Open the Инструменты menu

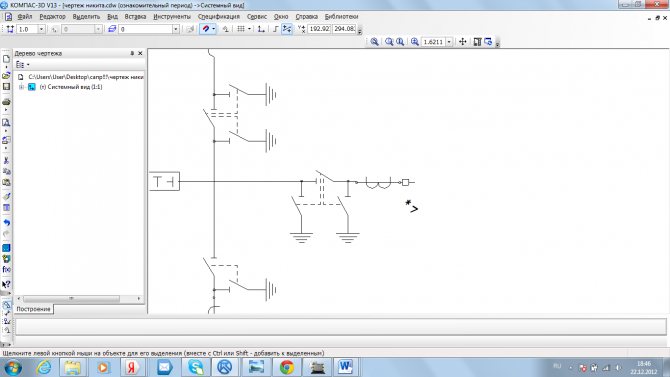pyautogui.click(x=172, y=16)
